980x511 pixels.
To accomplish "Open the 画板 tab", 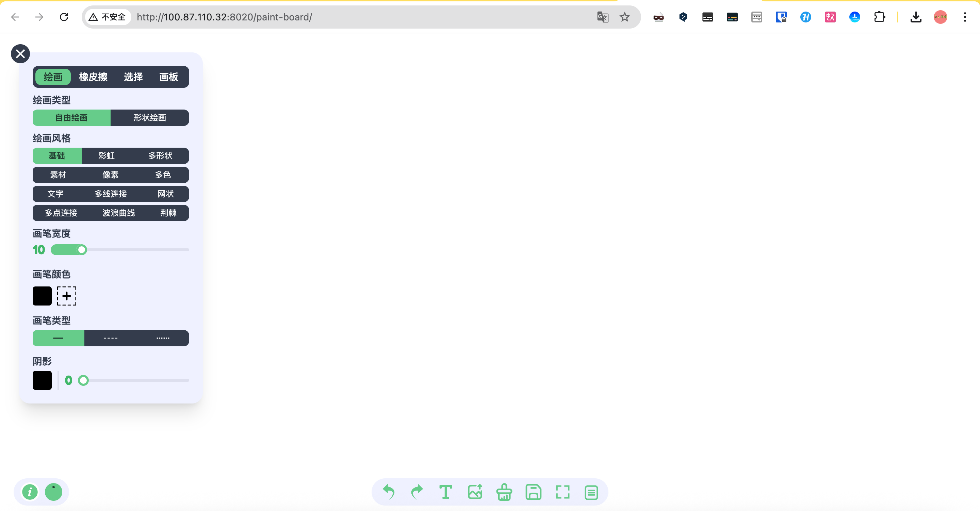I will click(x=168, y=77).
